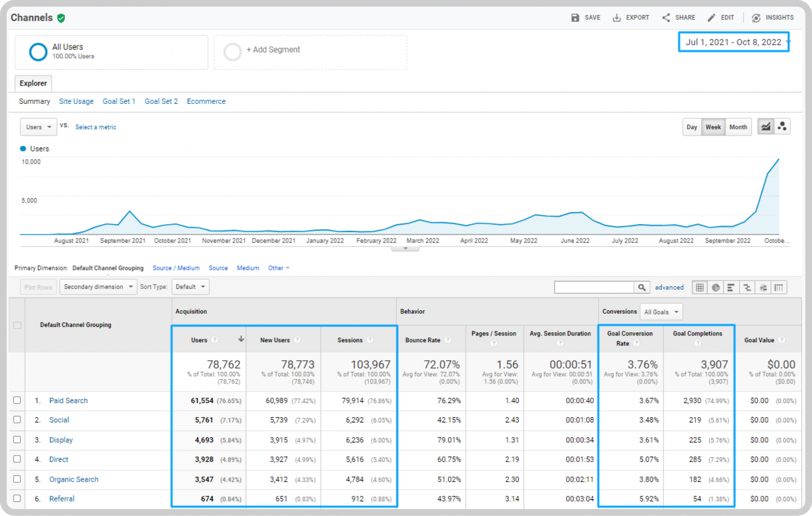The width and height of the screenshot is (812, 516).
Task: Tick the Referral row checkbox
Action: pos(17,498)
